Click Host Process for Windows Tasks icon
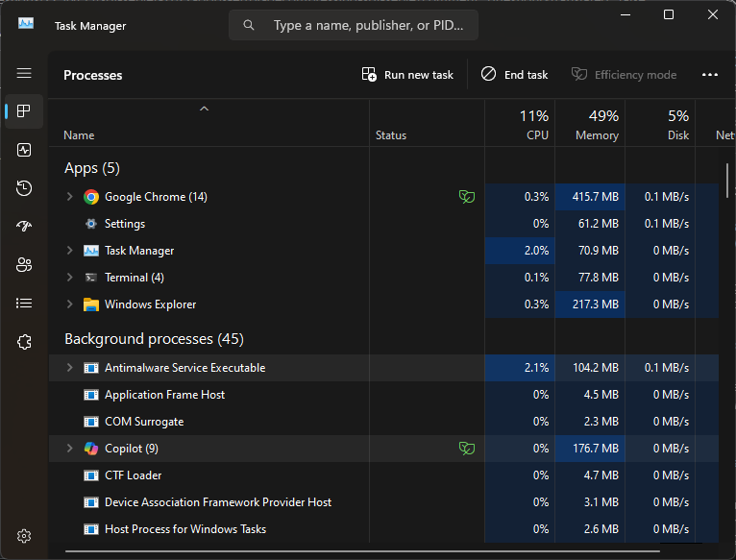The width and height of the screenshot is (736, 560). pos(91,529)
